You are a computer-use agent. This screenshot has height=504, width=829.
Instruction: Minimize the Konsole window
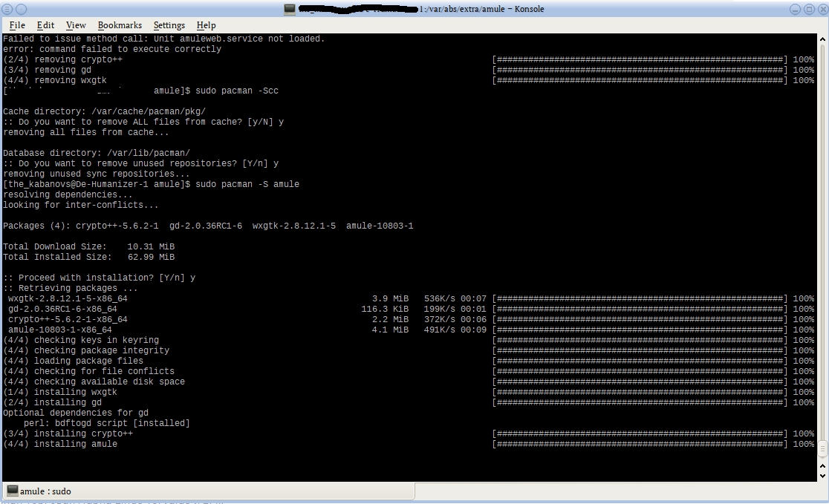click(794, 9)
